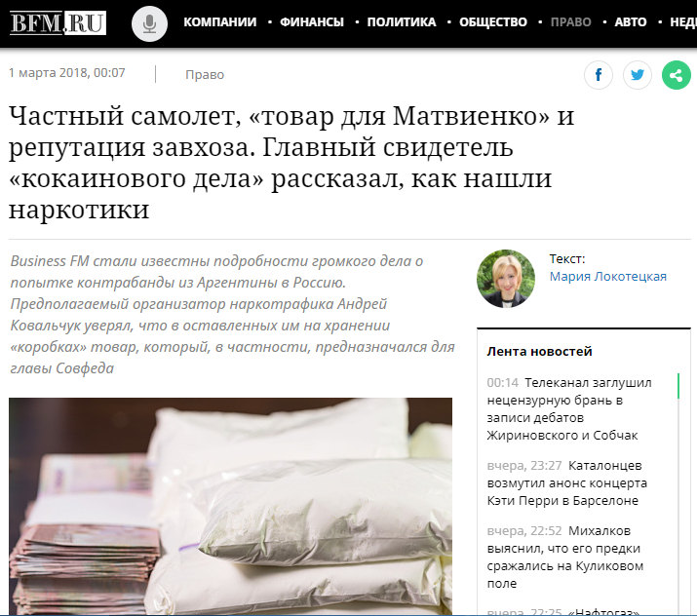This screenshot has width=697, height=616.
Task: Click the Лента новостей heading
Action: [539, 352]
